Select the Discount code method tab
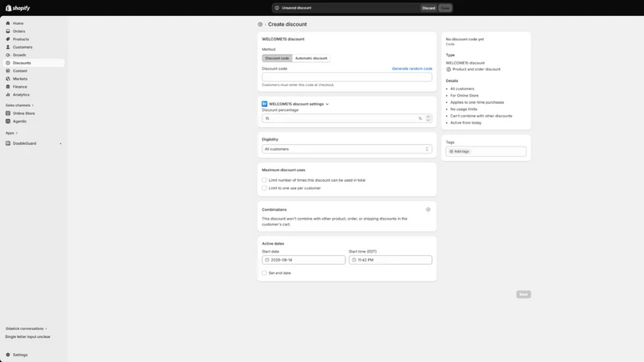Screen dimensions: 644x362 tap(277, 58)
